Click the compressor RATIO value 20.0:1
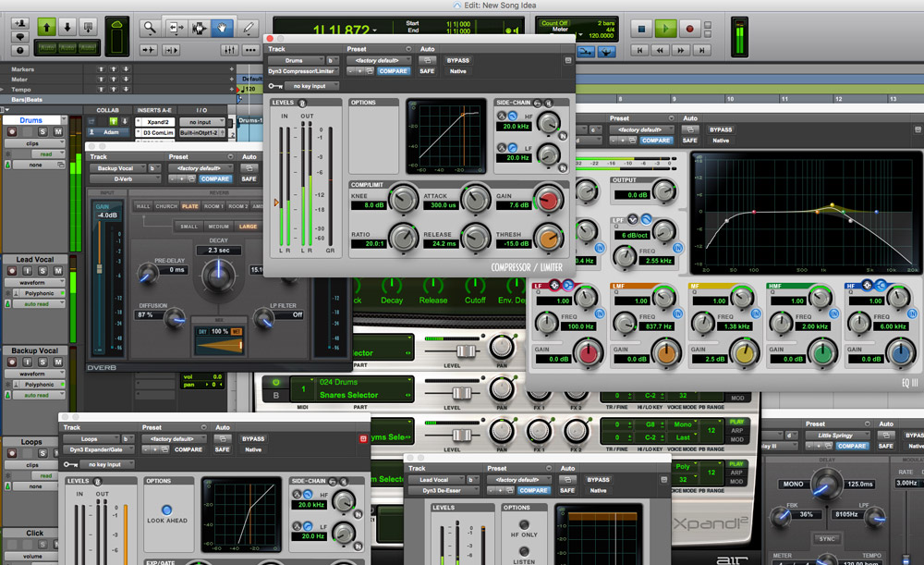This screenshot has height=565, width=924. coord(369,243)
